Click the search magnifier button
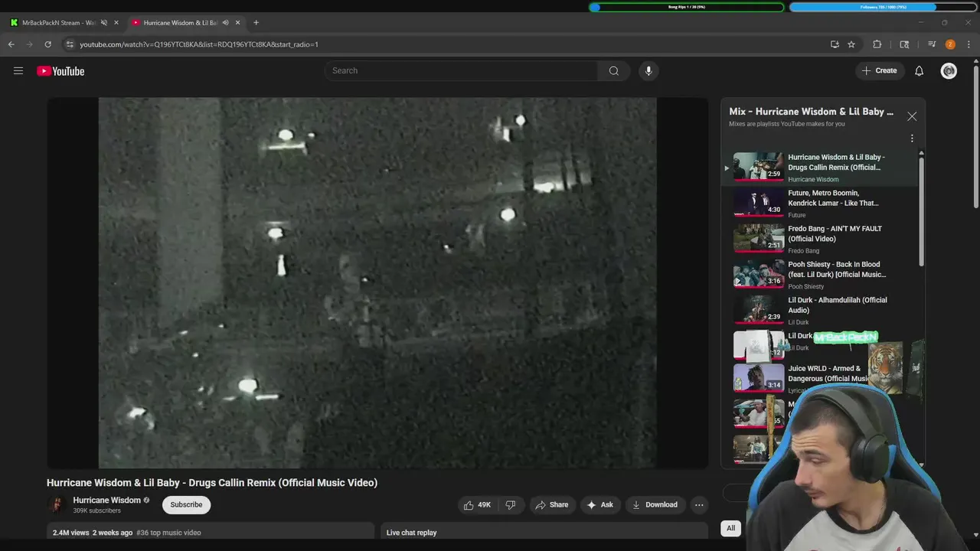The height and width of the screenshot is (551, 980). click(613, 70)
